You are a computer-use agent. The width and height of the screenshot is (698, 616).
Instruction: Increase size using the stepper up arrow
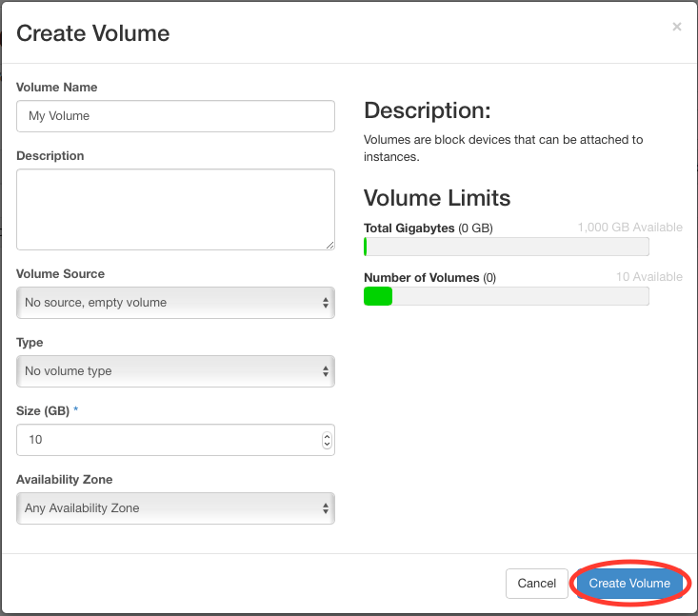coord(327,436)
